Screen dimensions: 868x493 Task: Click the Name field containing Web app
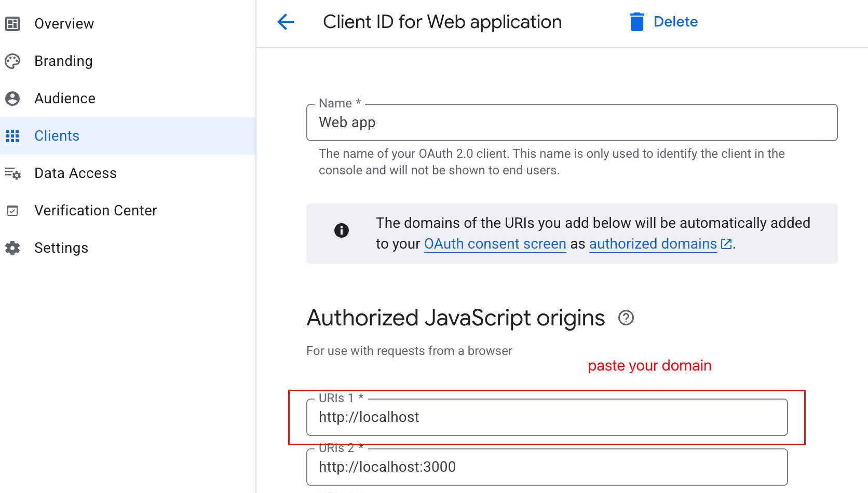tap(571, 123)
